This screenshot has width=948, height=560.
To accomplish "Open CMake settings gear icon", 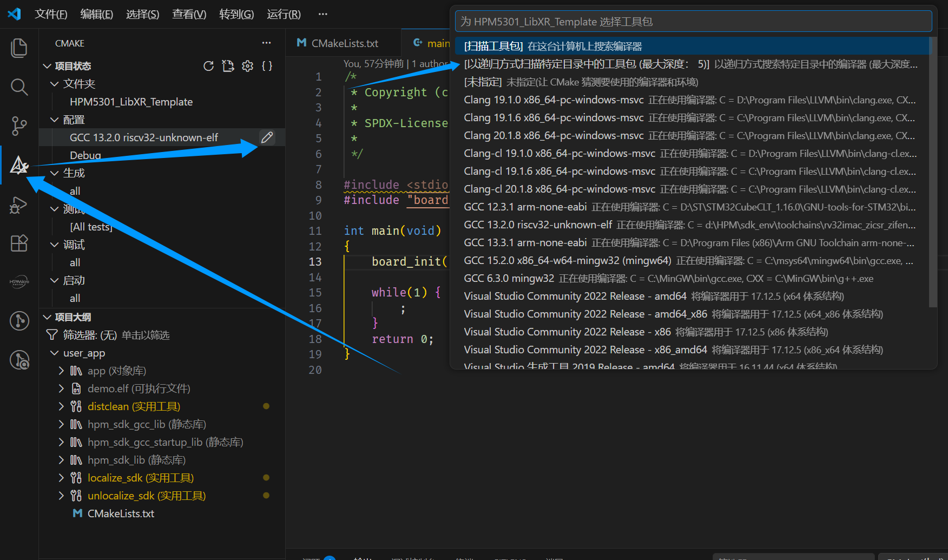I will pos(247,66).
